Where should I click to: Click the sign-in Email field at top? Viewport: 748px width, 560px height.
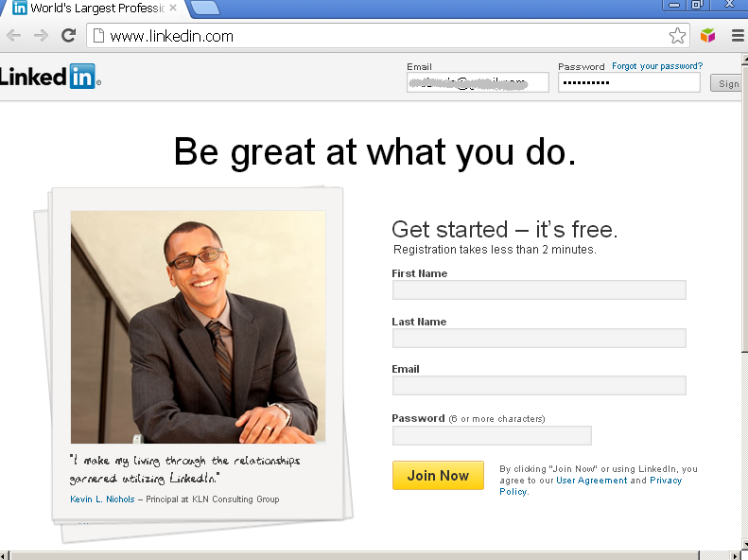coord(478,82)
